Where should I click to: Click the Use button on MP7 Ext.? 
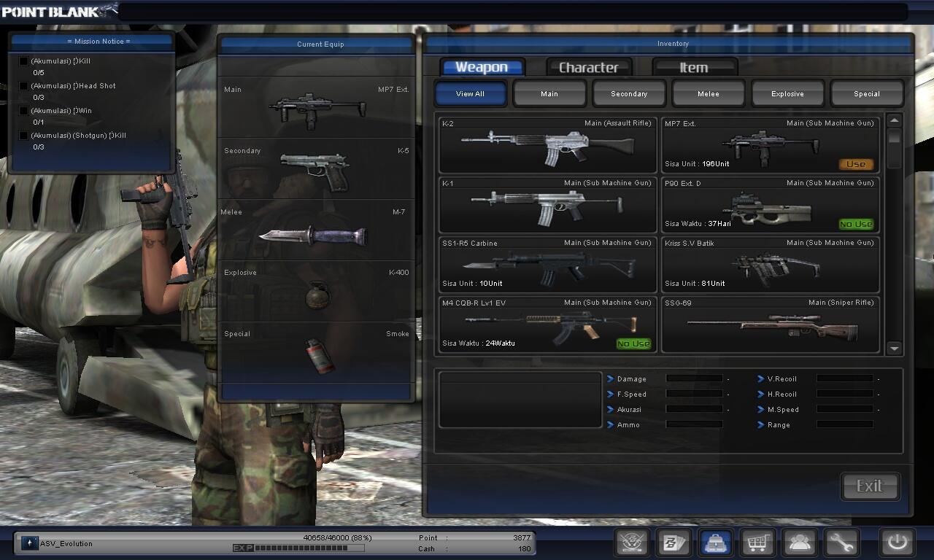pos(856,164)
